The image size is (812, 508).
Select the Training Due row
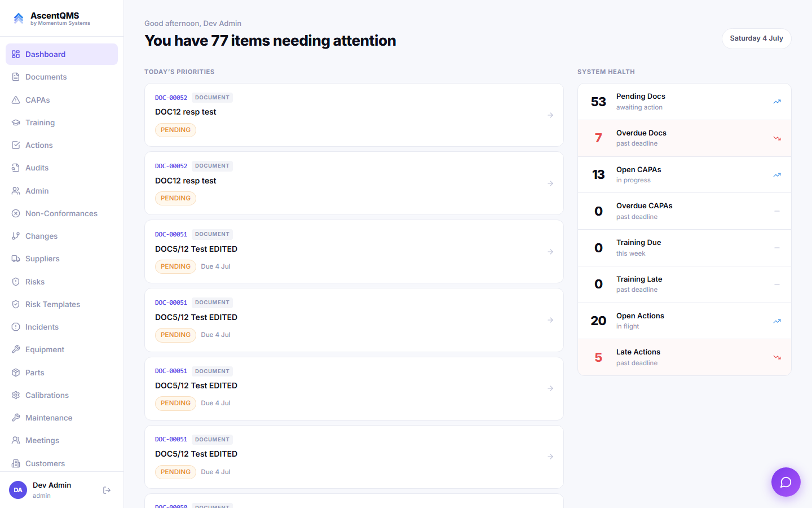[x=685, y=248]
